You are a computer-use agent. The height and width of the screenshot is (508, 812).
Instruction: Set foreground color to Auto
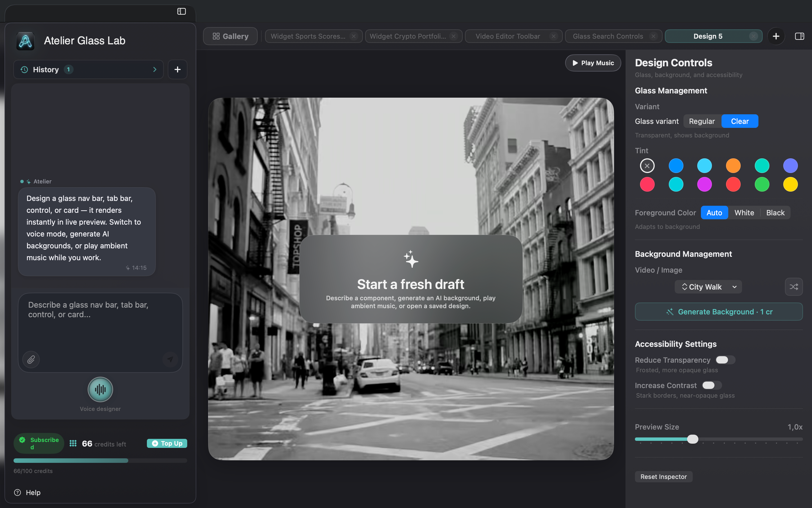tap(714, 213)
